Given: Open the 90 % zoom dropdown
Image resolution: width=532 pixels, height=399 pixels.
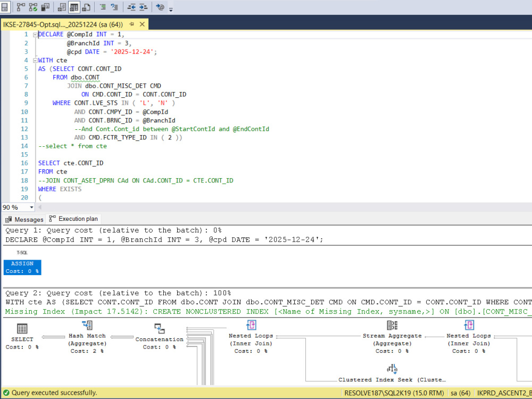Looking at the screenshot, I should pos(31,207).
